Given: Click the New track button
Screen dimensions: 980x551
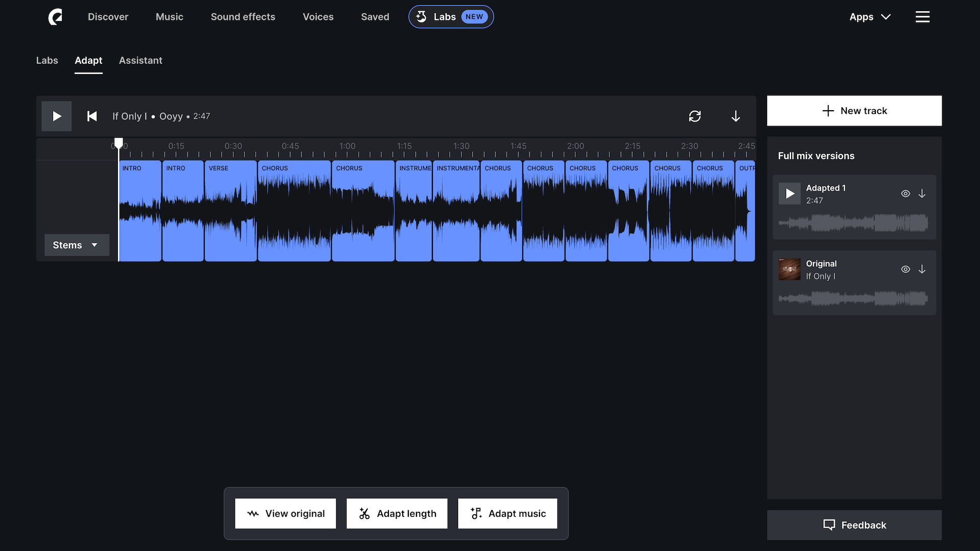Looking at the screenshot, I should point(854,111).
